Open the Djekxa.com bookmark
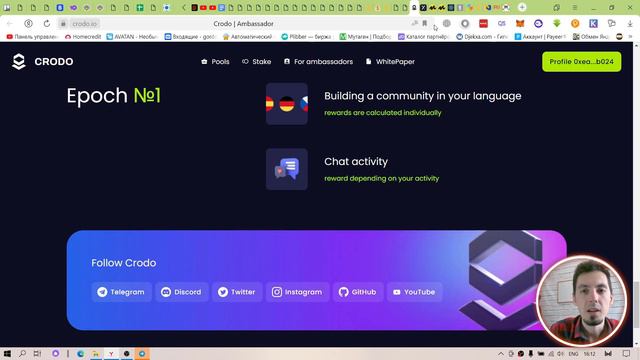This screenshot has width=640, height=360. pos(482,37)
